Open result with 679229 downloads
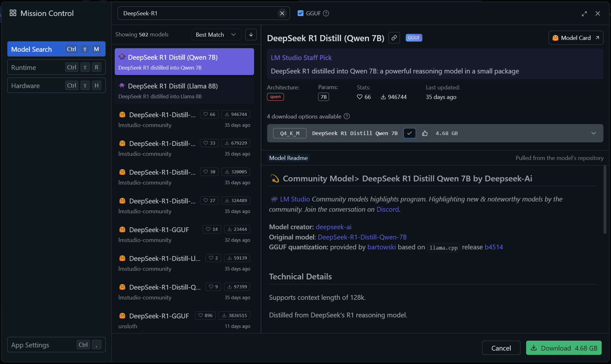The width and height of the screenshot is (611, 364). tap(184, 148)
